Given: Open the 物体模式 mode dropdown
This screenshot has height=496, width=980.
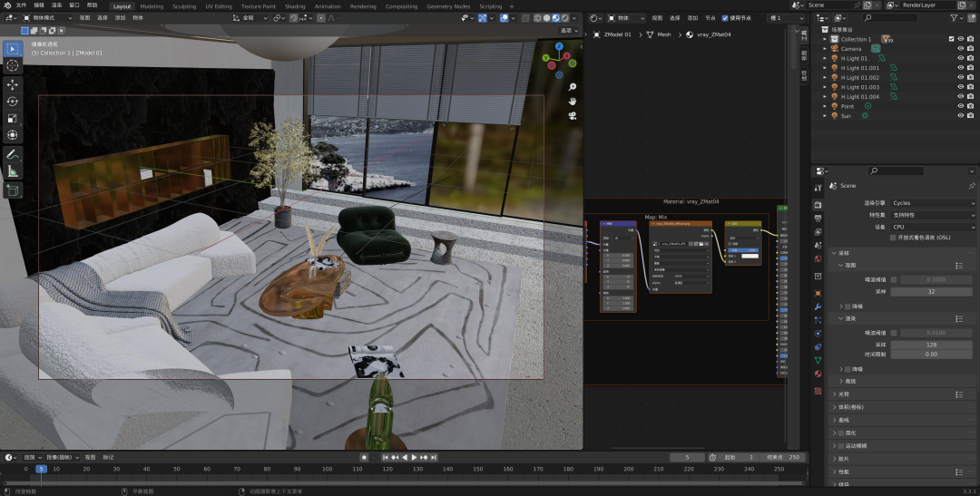Looking at the screenshot, I should pos(47,18).
